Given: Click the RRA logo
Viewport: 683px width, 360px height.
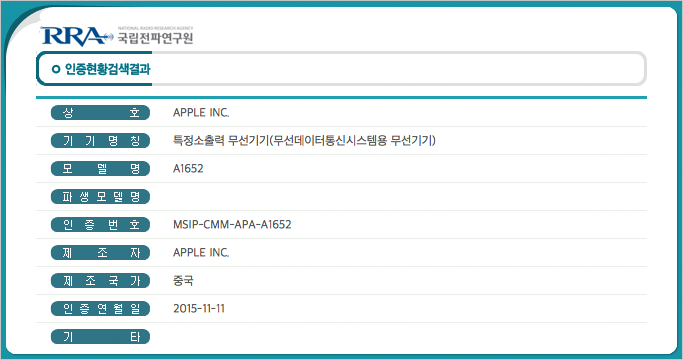Looking at the screenshot, I should pos(77,36).
